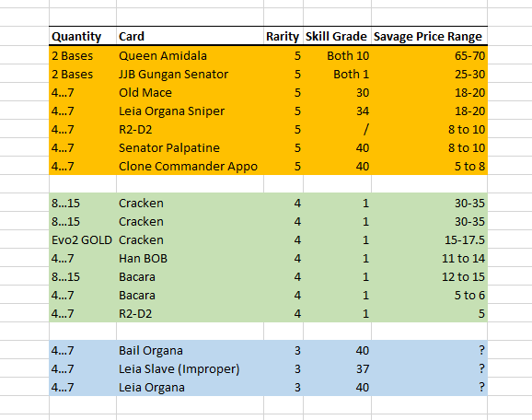
Task: Click the Queen Amidala card cell
Action: (x=190, y=55)
